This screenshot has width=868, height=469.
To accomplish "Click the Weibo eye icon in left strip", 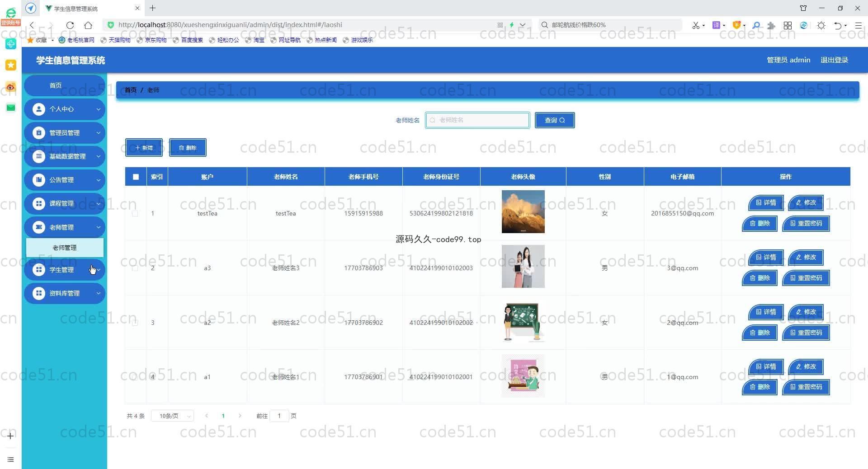I will [x=11, y=87].
